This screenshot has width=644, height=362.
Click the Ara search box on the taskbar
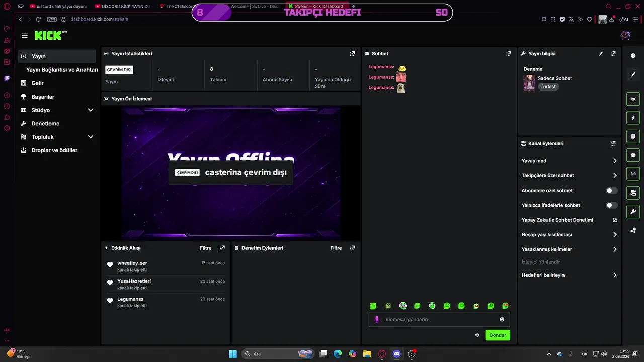277,354
